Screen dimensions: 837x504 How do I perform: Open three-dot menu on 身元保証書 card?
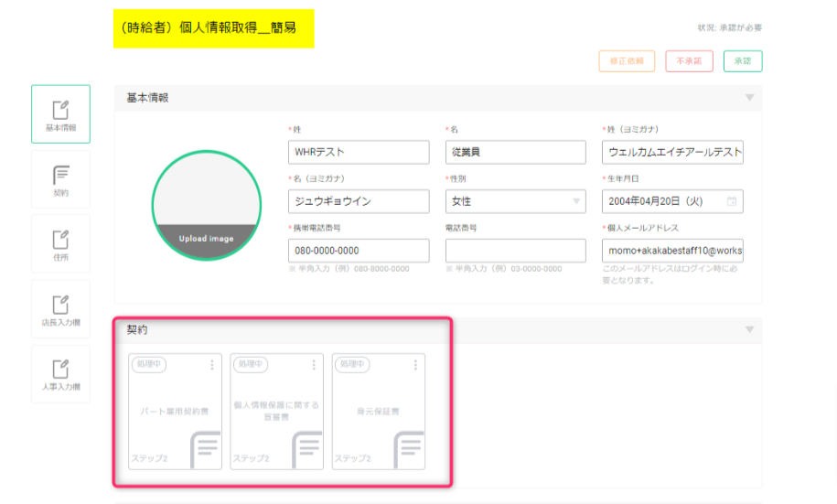415,365
